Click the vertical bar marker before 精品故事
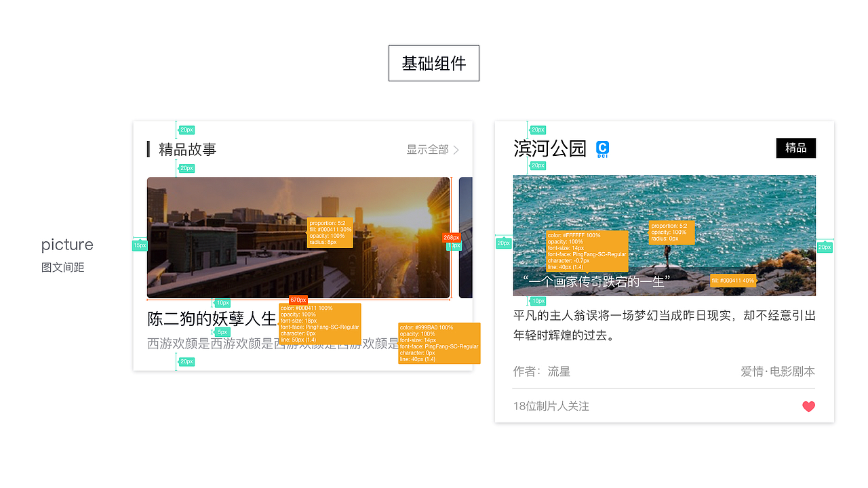The height and width of the screenshot is (488, 868). tap(149, 149)
